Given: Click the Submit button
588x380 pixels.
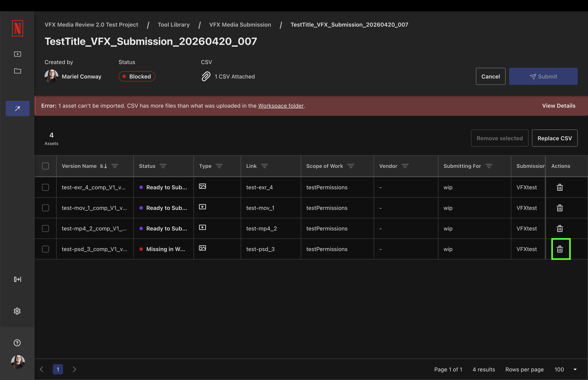Looking at the screenshot, I should click(x=543, y=76).
